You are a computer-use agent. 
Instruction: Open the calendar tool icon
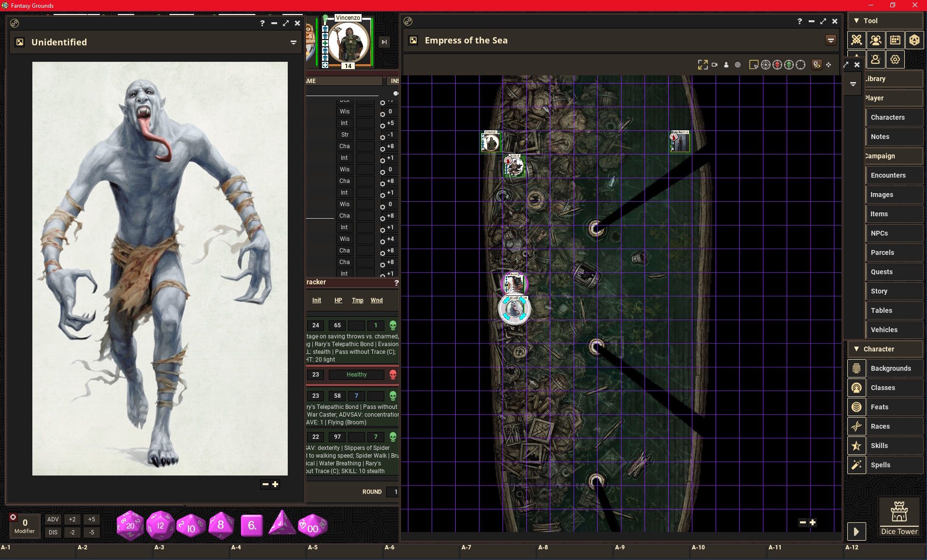coord(895,40)
